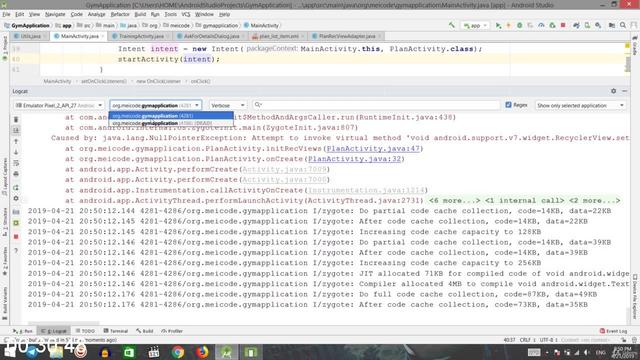Open Project Structure icon in toolbar
This screenshot has width=640, height=360.
coord(611,25)
